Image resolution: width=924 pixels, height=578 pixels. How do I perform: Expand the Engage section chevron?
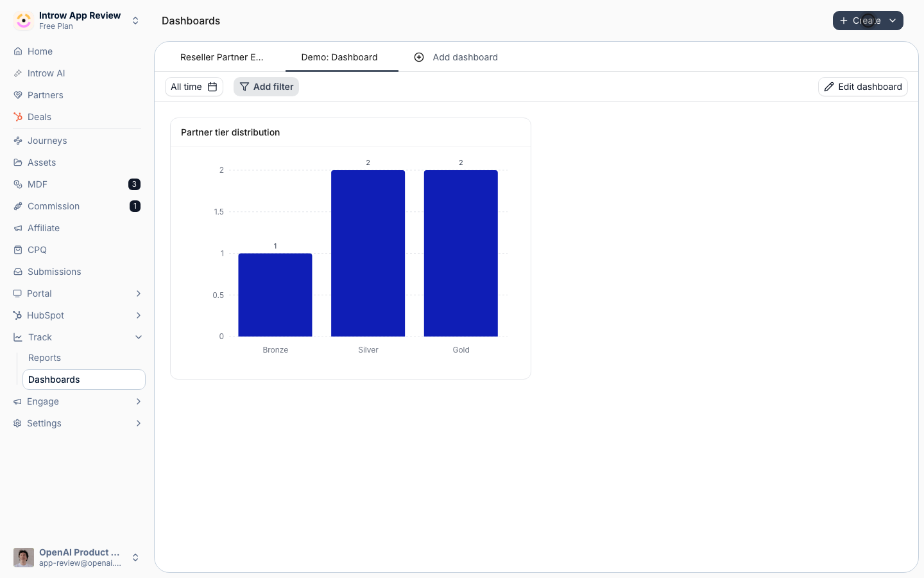(139, 401)
